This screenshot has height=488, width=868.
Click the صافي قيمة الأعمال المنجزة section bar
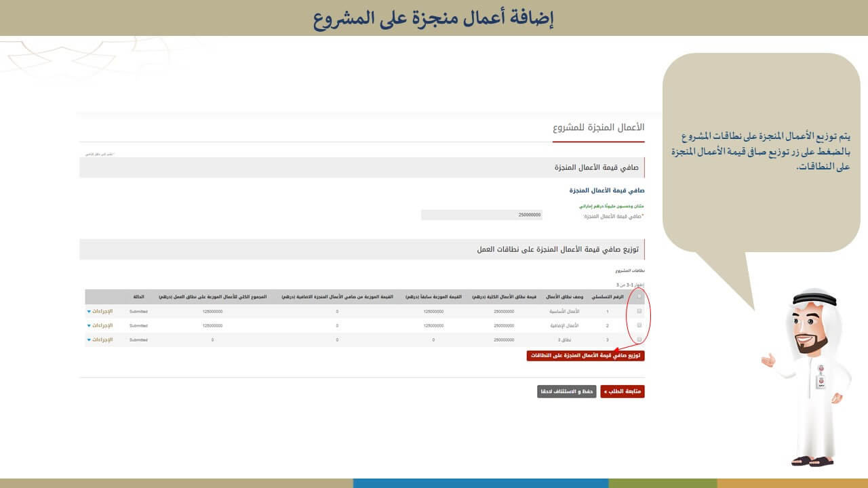coord(361,167)
